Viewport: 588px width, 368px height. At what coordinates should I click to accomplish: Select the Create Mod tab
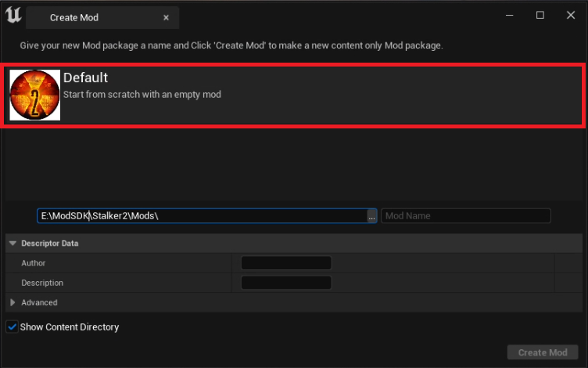(74, 17)
